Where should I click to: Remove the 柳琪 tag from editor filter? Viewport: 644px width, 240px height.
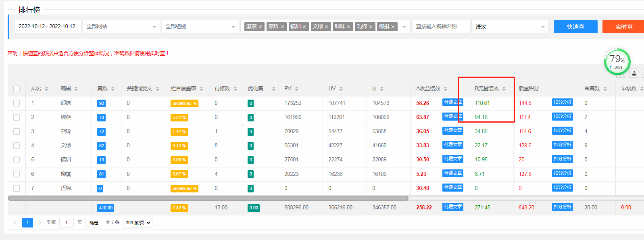(x=393, y=27)
